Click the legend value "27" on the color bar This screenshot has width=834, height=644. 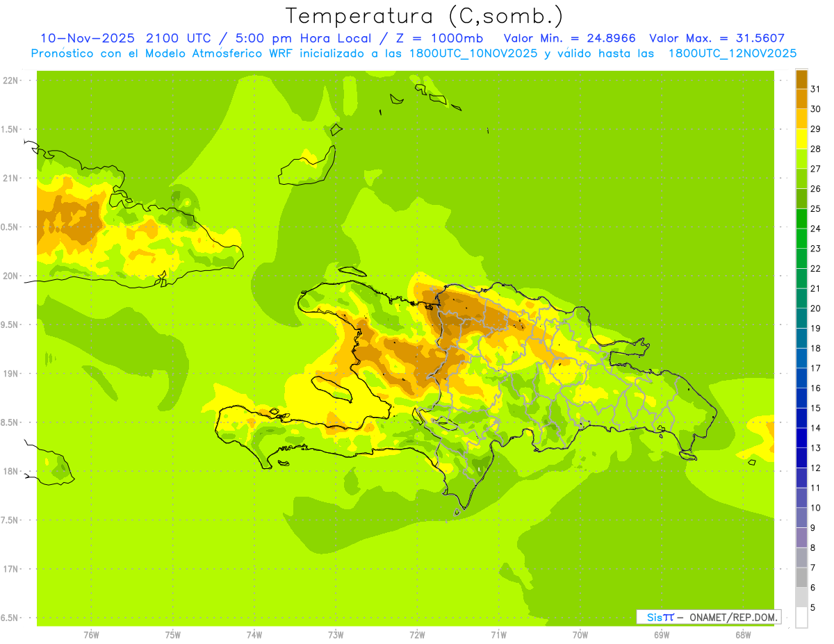815,169
